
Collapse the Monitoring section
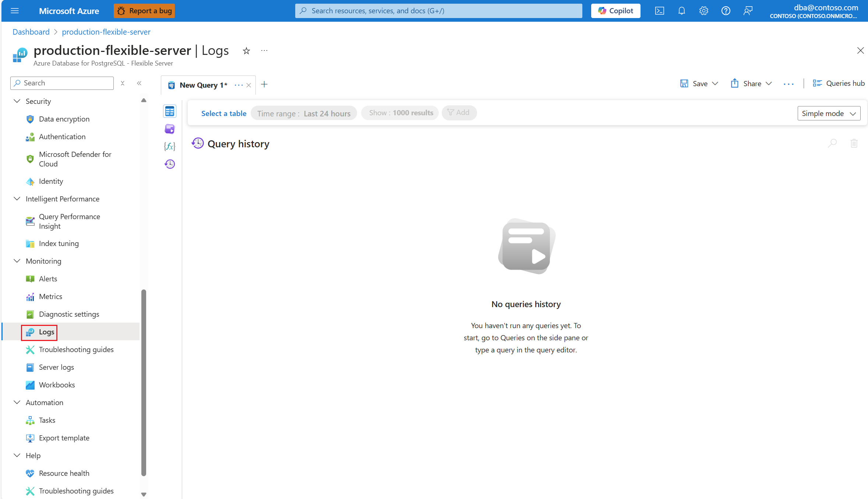[17, 261]
